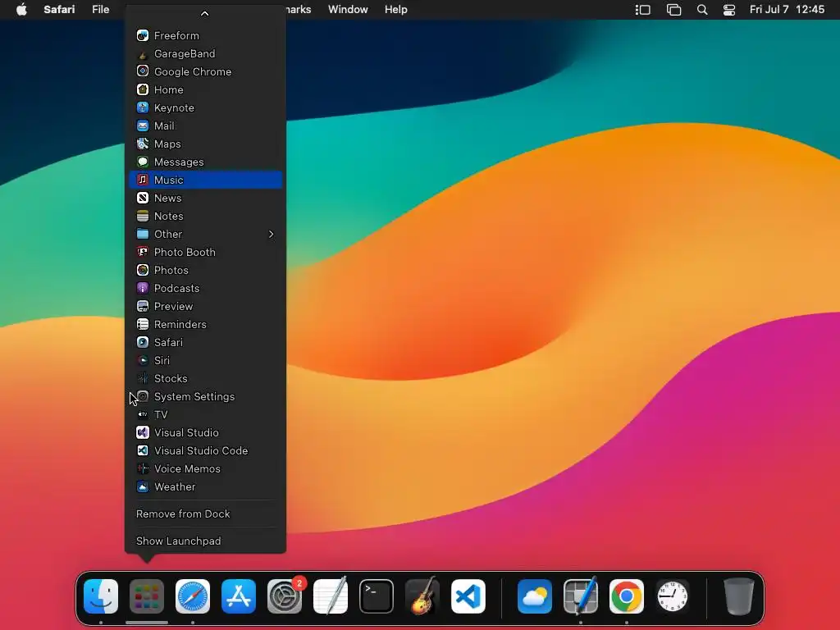
Task: Launch GarageBand from the app list
Action: point(205,53)
